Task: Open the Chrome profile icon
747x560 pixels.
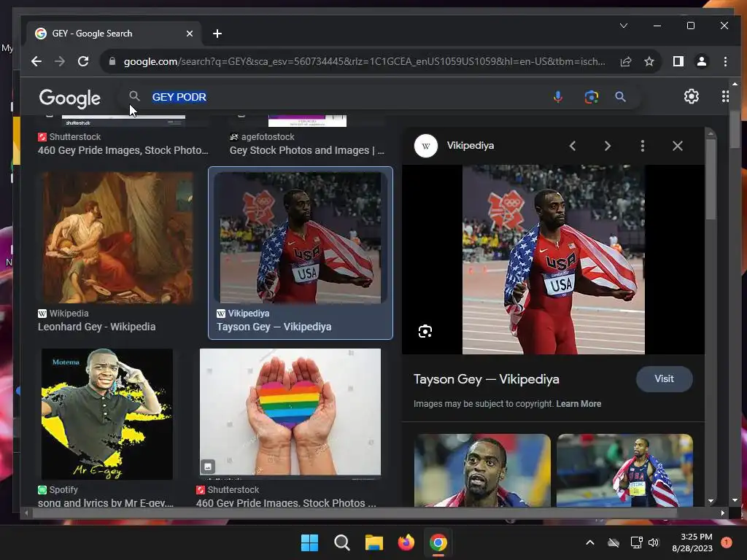Action: pyautogui.click(x=701, y=61)
